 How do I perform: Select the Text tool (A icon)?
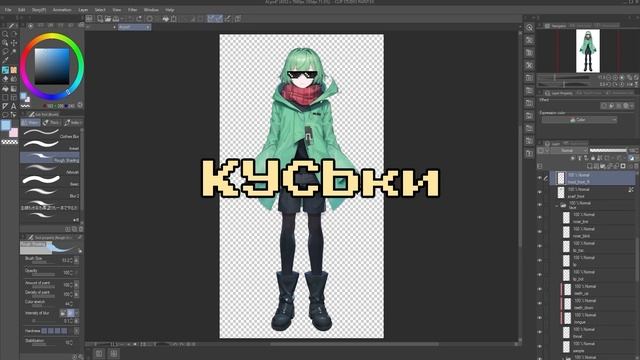click(13, 106)
